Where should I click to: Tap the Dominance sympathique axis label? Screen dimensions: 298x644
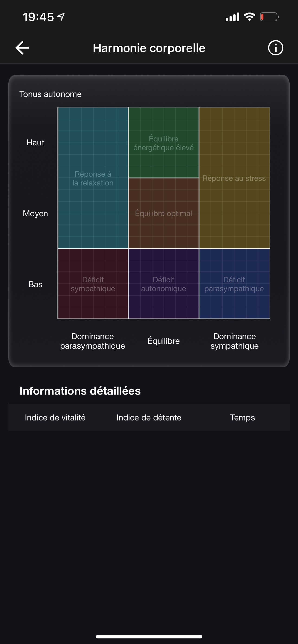tap(234, 341)
